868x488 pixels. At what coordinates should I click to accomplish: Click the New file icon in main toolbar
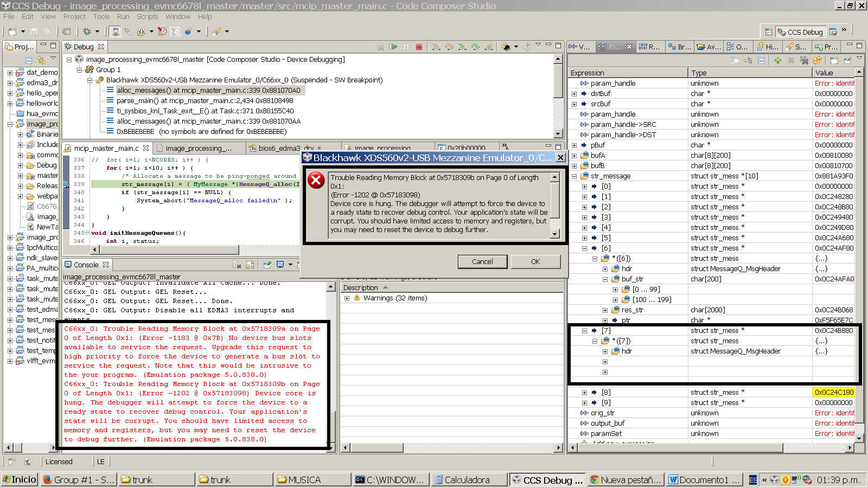[13, 31]
